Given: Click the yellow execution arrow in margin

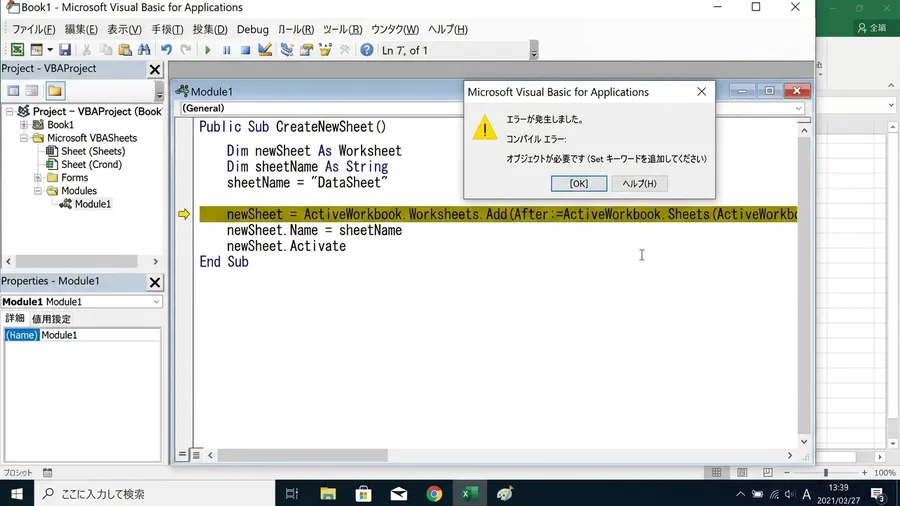Looking at the screenshot, I should (184, 214).
